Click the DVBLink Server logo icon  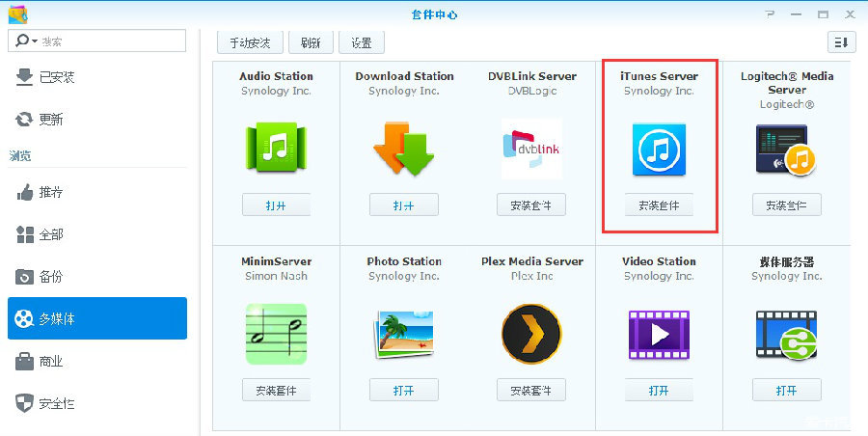coord(531,149)
